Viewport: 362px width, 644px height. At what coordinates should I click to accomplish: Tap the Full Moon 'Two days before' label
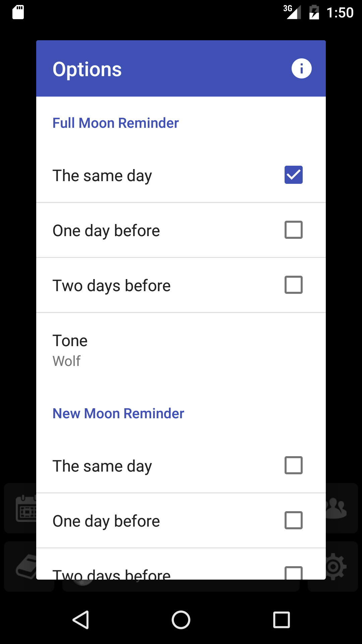coord(112,286)
